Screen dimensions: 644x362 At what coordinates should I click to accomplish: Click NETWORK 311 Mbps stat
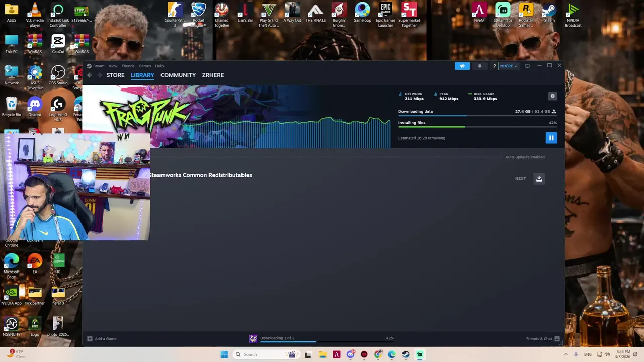(411, 96)
